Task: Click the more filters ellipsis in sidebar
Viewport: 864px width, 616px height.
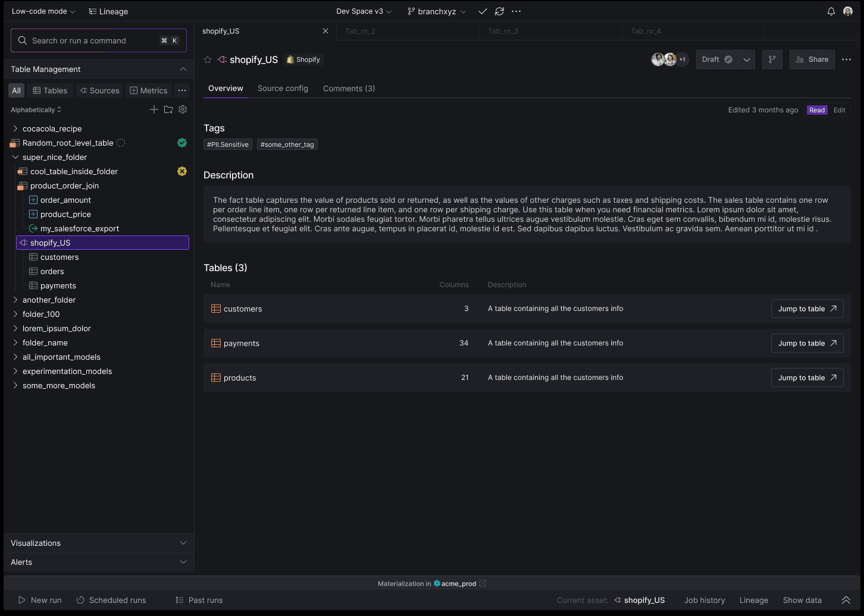Action: pos(182,90)
